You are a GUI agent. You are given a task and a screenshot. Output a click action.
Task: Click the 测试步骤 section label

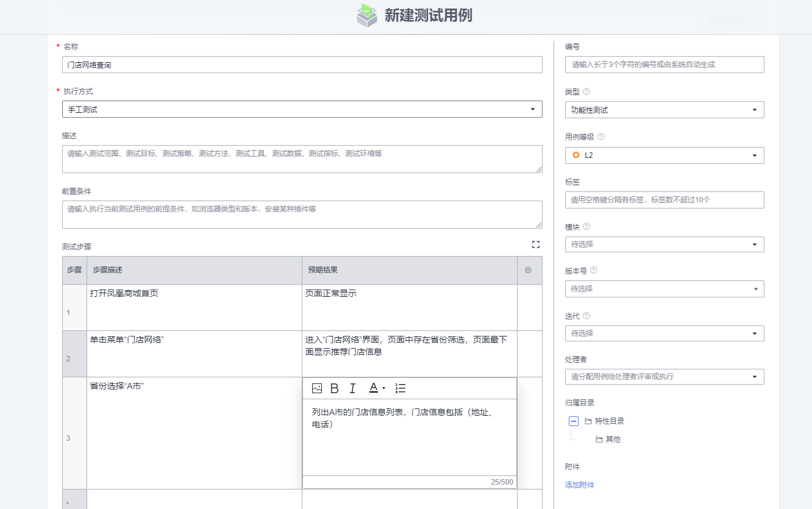point(77,247)
